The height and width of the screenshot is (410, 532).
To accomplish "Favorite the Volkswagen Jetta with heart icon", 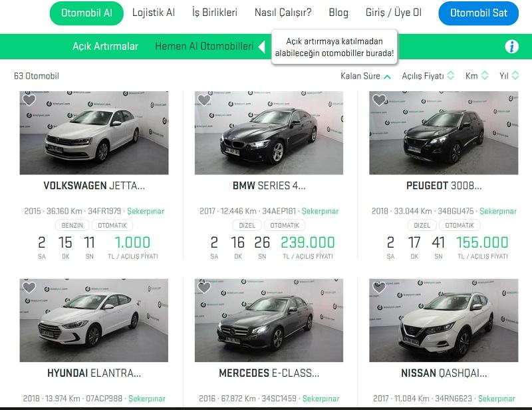I will coord(29,100).
